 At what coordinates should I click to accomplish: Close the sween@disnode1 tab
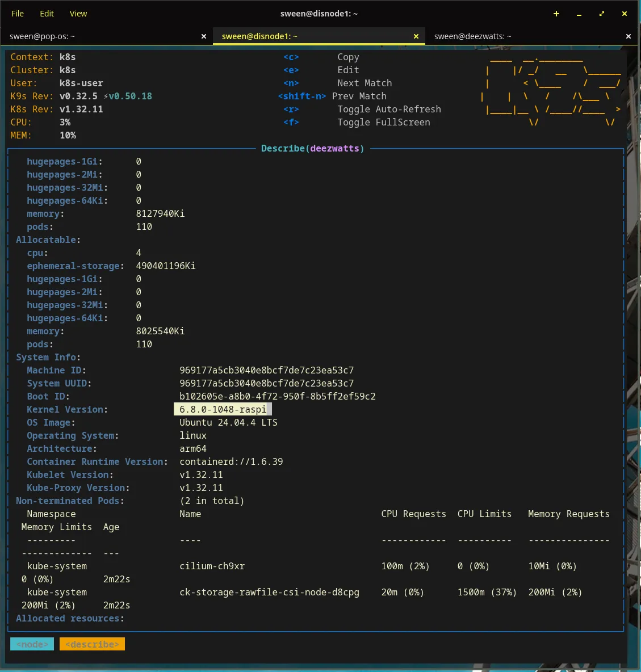(416, 36)
